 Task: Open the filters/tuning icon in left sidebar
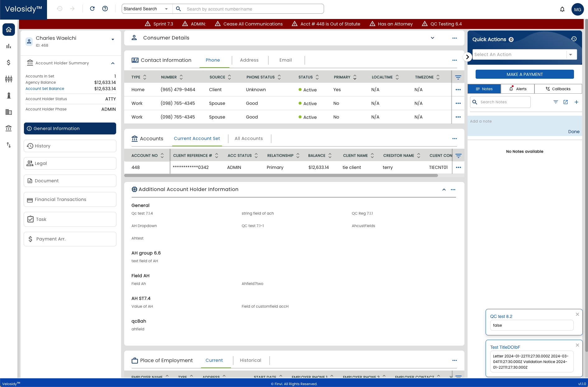coord(8,79)
